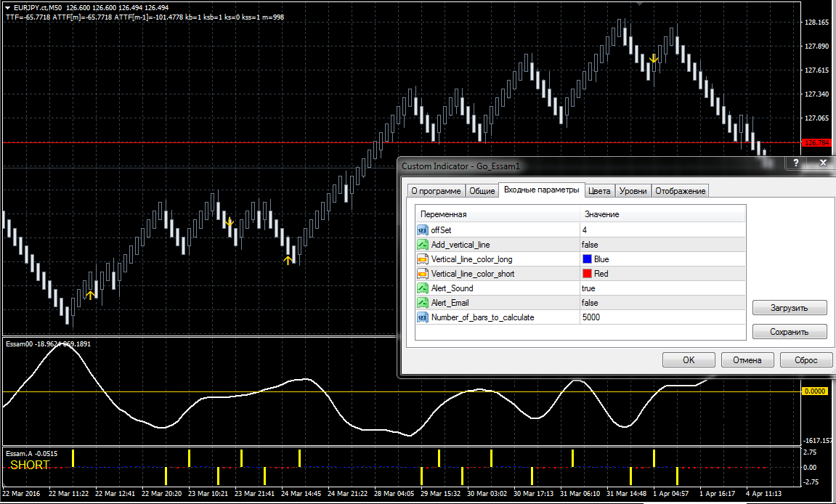
Task: Select the Number_of_bars_to_calculate value 5000 field
Action: click(x=662, y=317)
